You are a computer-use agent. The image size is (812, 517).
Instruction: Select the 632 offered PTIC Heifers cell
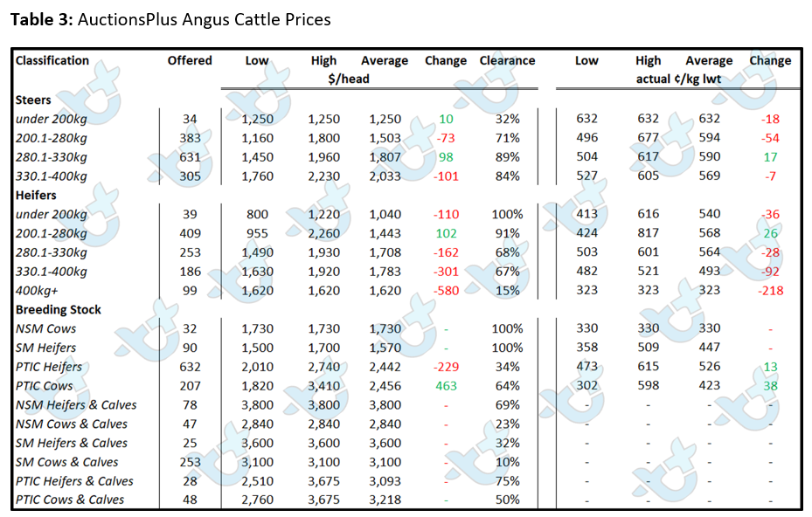(x=190, y=367)
